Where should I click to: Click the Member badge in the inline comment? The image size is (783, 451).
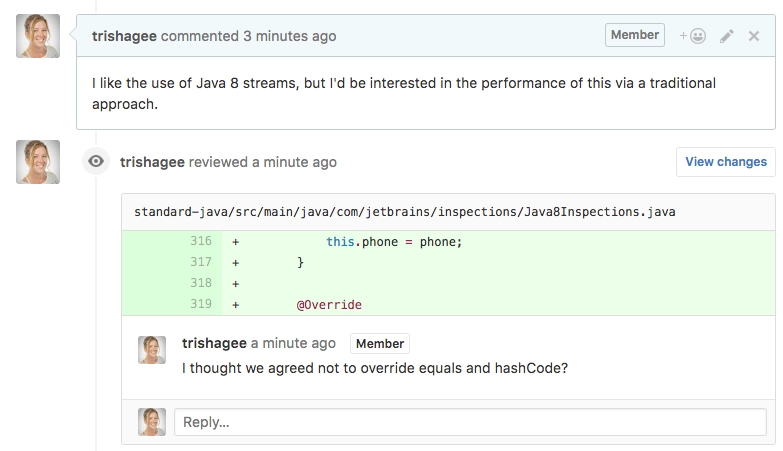click(380, 344)
